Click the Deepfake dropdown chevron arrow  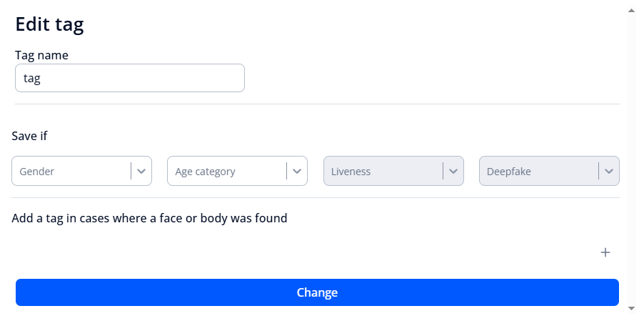point(609,172)
